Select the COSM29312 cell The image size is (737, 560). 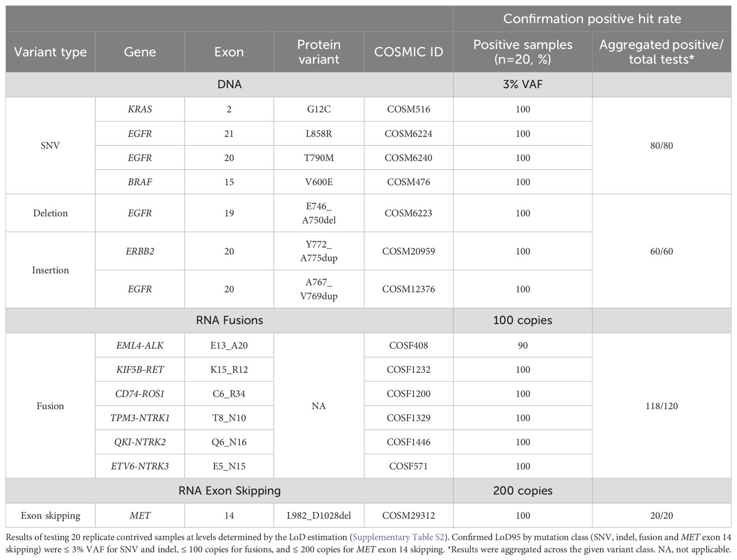point(408,516)
